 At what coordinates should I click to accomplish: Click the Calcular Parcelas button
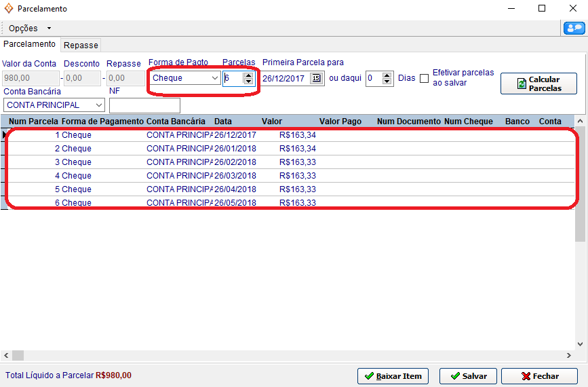click(538, 84)
